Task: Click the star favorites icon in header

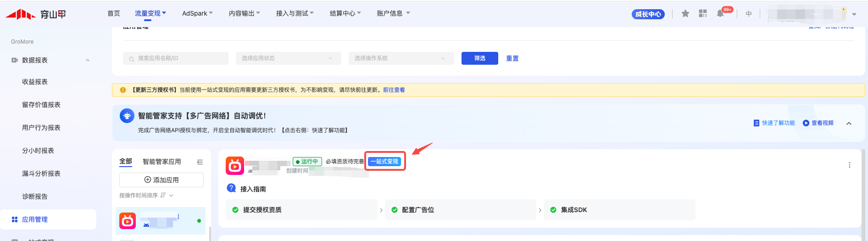Action: 685,14
